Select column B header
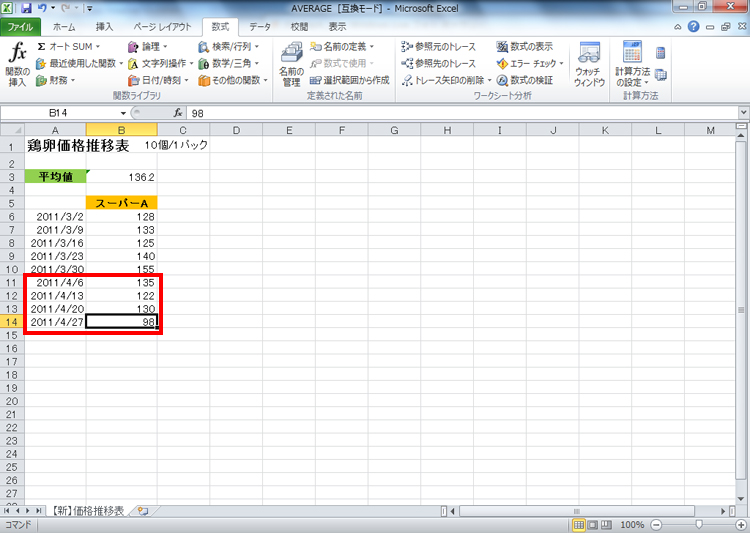 [121, 130]
